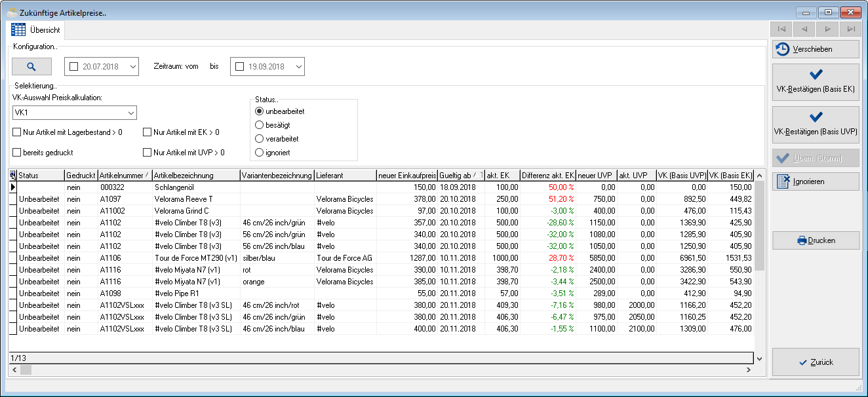
Task: Select Tour de Force MT290 (v1)
Action: [196, 258]
